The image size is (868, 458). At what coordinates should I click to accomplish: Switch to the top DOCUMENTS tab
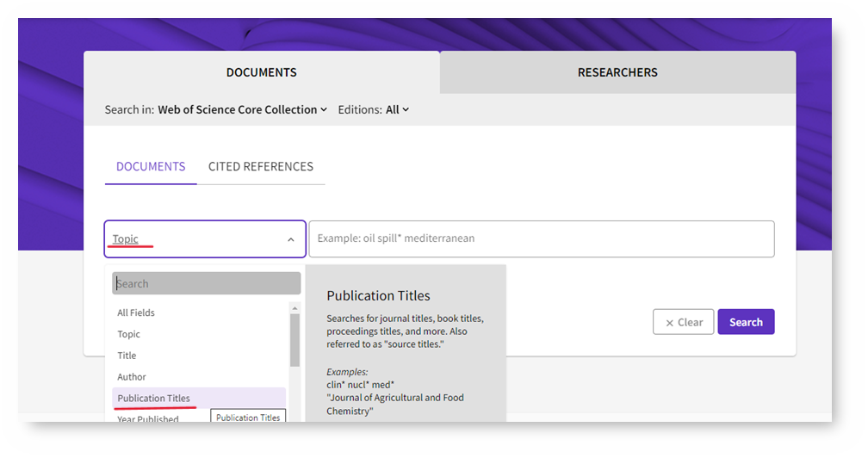tap(261, 72)
